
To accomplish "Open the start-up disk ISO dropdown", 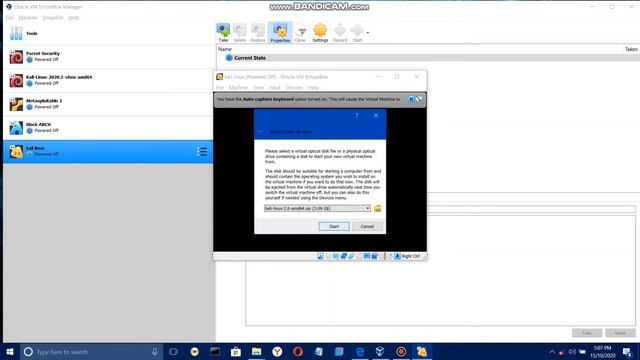I will [317, 209].
